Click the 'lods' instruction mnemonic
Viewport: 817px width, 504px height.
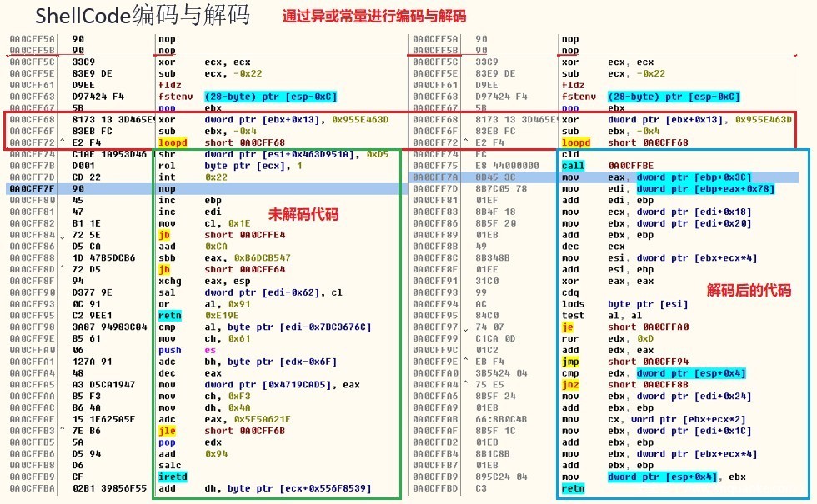click(x=574, y=303)
